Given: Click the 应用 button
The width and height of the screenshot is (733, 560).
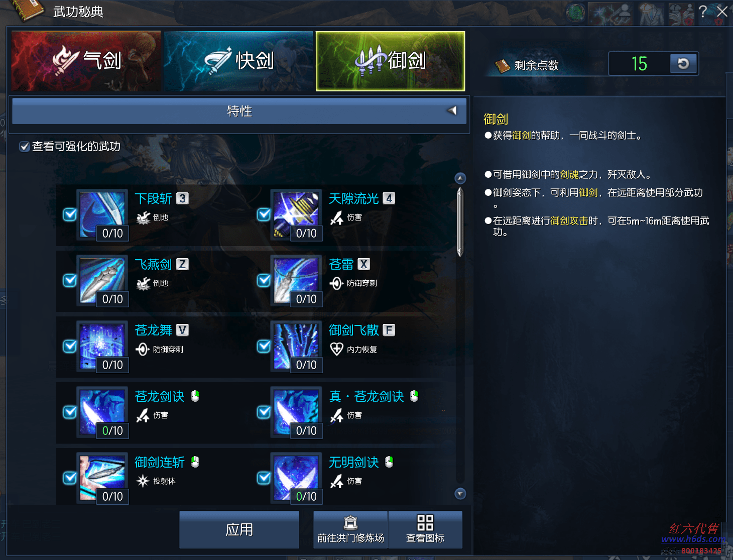Looking at the screenshot, I should point(239,530).
